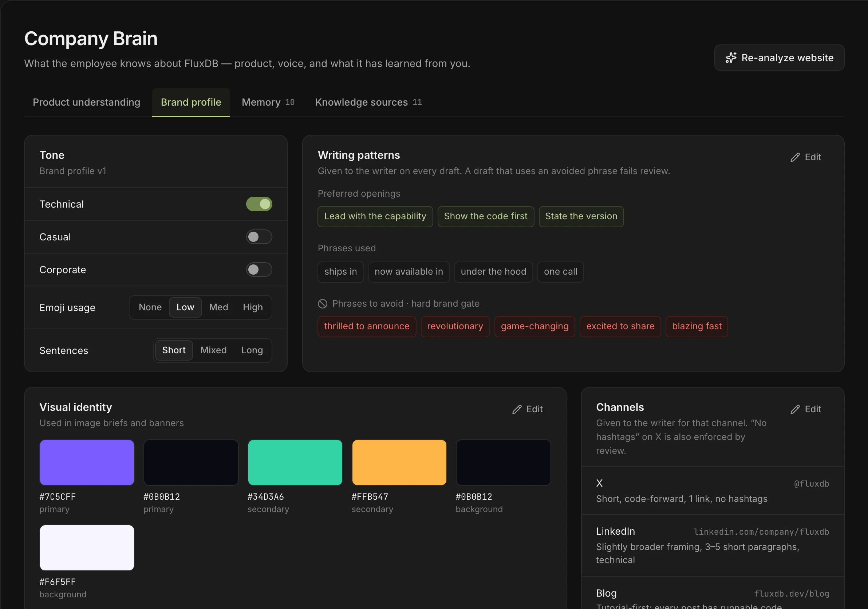Disable the Technical tone toggle

point(259,204)
